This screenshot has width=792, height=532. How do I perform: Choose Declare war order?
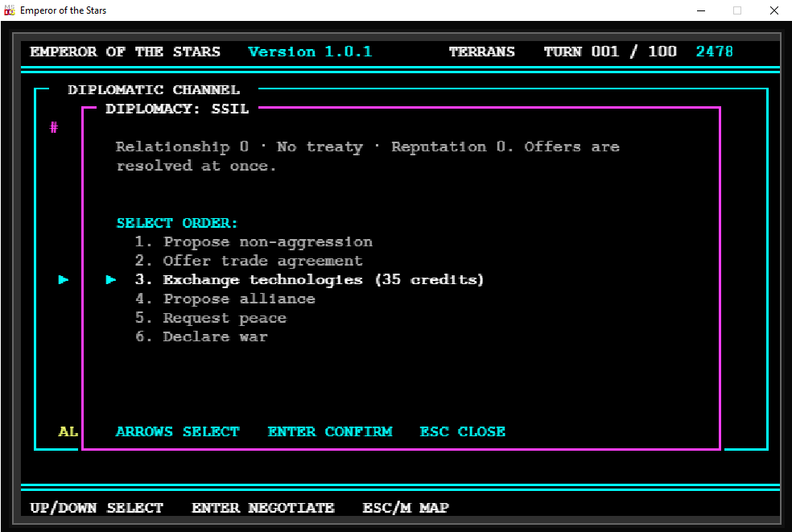[x=201, y=336]
